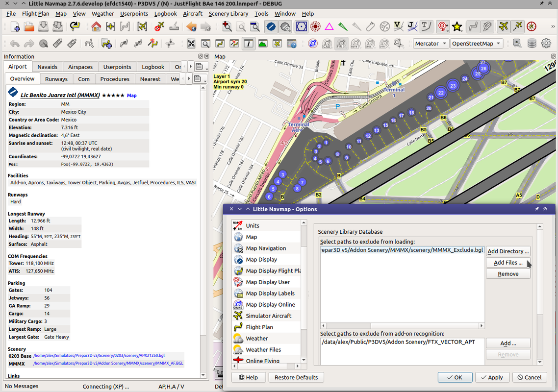This screenshot has width=558, height=392.
Task: Expand the toolbar overflow chevron
Action: (553, 26)
